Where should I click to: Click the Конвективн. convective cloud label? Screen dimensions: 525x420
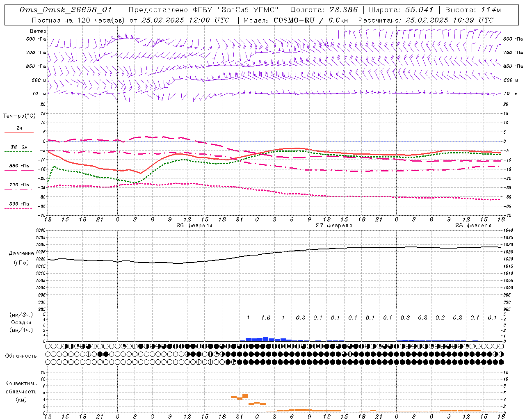coord(21,383)
